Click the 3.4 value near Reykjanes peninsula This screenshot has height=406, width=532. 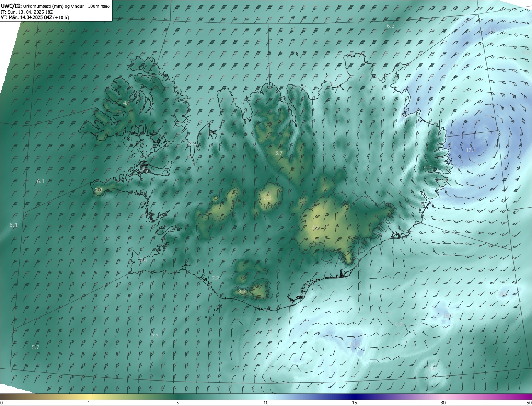[x=143, y=260]
